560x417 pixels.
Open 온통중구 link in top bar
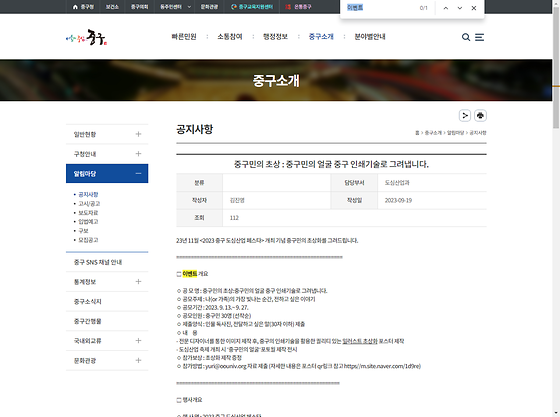pos(299,7)
